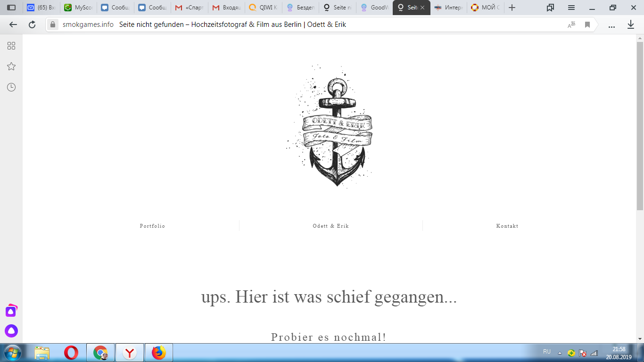Switch to the МОЙ С tab

[x=485, y=8]
